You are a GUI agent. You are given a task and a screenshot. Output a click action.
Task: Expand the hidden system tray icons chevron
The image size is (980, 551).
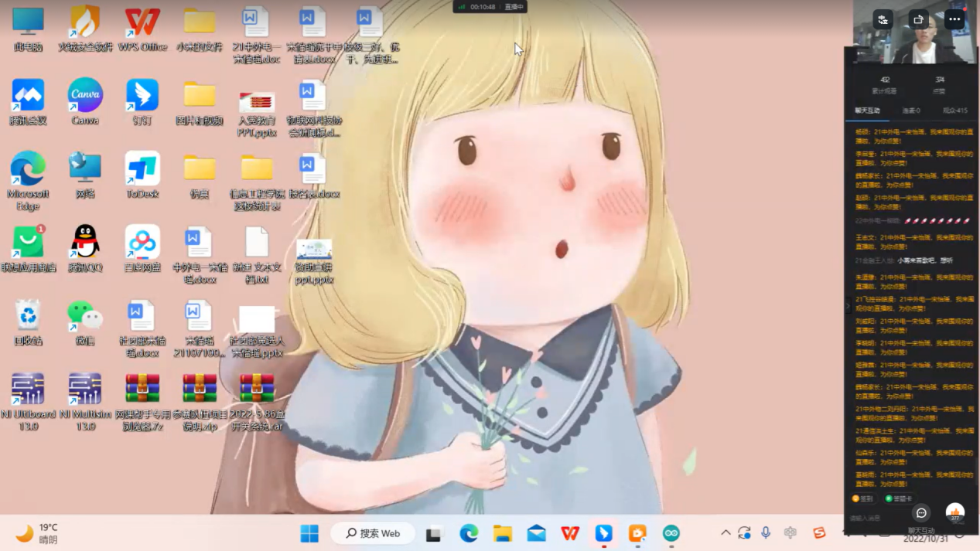pyautogui.click(x=725, y=532)
